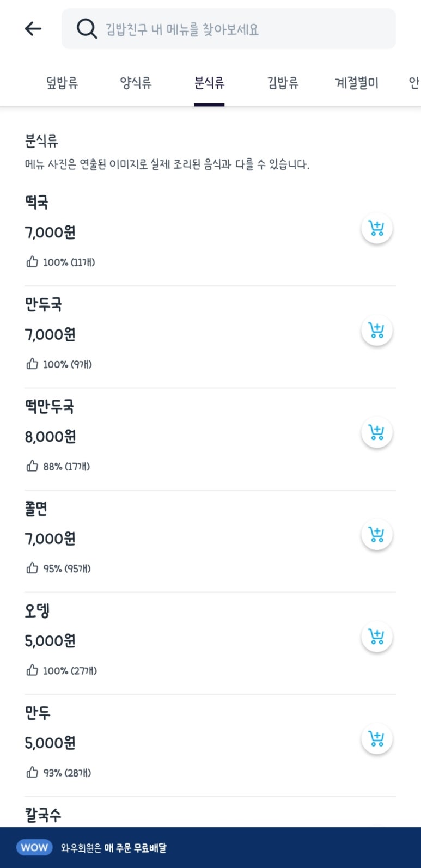Open the 계절별미 tab
Image resolution: width=421 pixels, height=868 pixels.
357,83
